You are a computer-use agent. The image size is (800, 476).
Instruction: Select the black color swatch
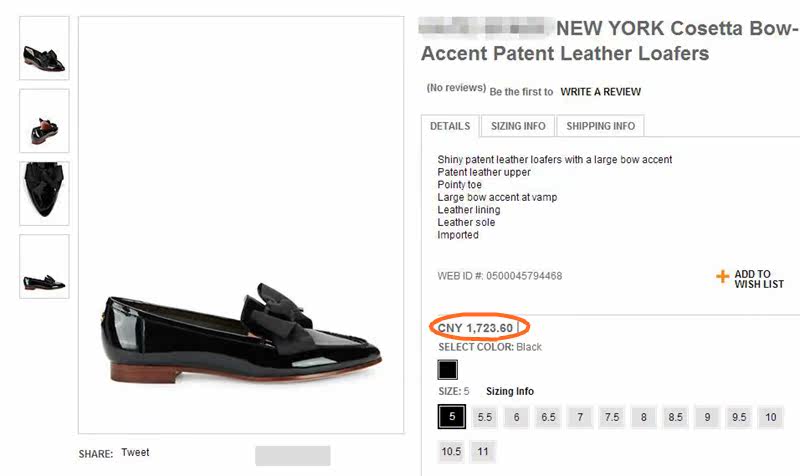[x=448, y=371]
